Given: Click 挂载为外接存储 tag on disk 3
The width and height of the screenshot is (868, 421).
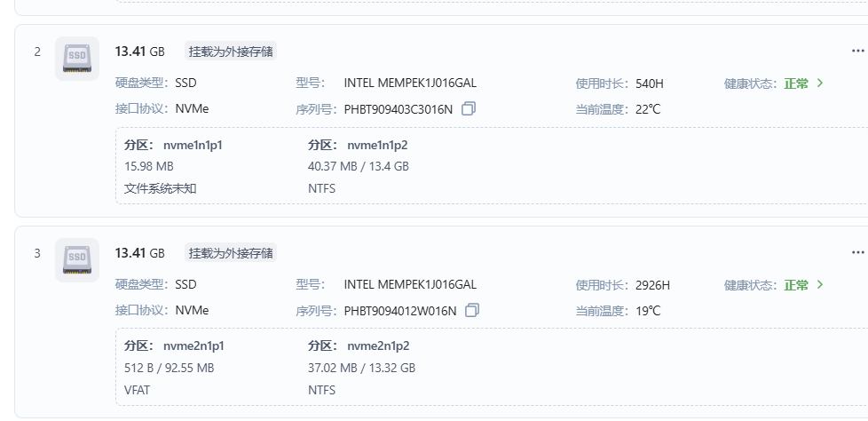Looking at the screenshot, I should [231, 253].
